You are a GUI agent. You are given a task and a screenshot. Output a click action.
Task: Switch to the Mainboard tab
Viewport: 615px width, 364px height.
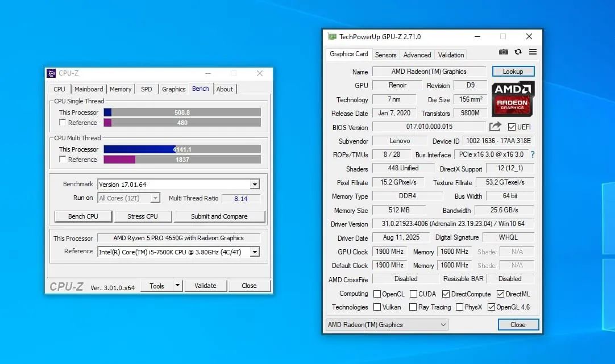pyautogui.click(x=89, y=89)
